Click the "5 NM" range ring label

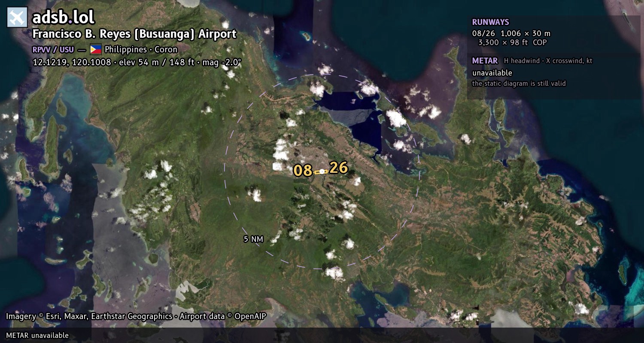tap(253, 239)
